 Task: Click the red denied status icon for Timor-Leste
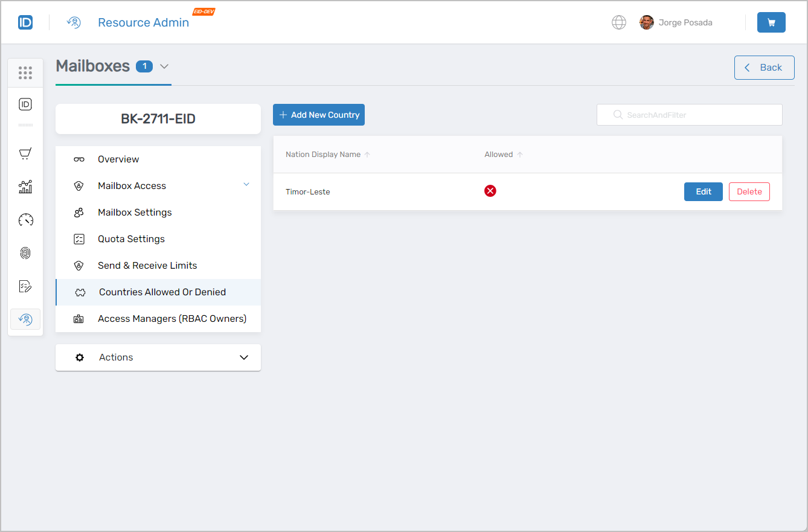point(490,191)
